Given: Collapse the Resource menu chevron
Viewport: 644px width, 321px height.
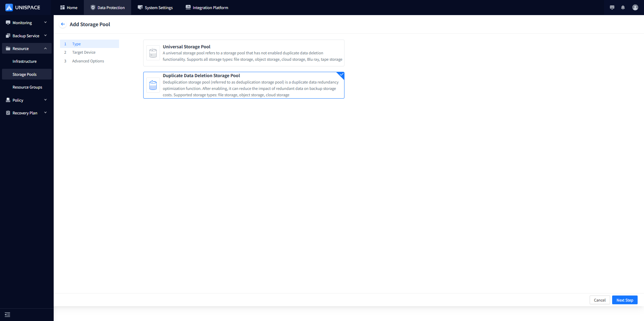Looking at the screenshot, I should coord(46,48).
